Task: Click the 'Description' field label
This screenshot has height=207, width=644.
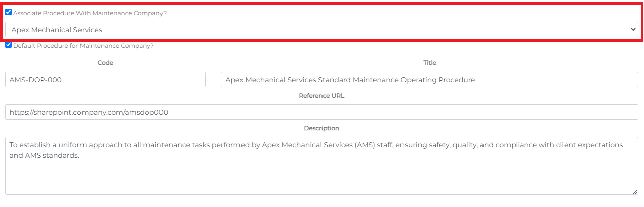Action: tap(321, 128)
